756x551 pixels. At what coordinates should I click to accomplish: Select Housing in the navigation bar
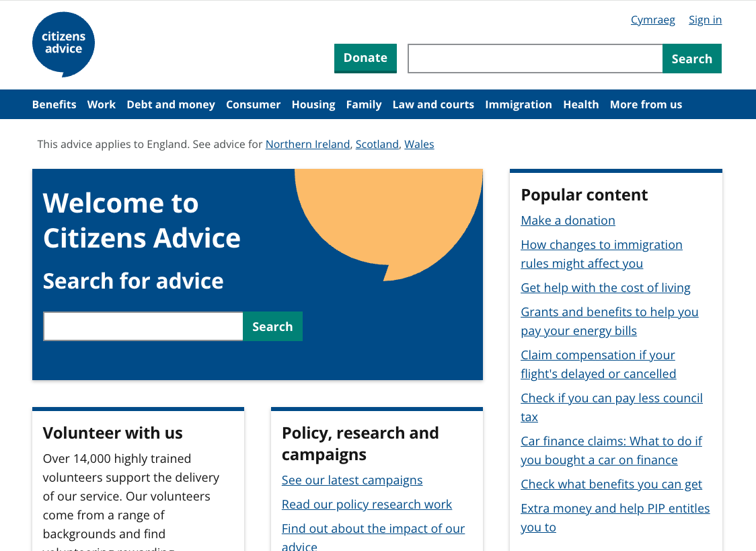tap(313, 104)
